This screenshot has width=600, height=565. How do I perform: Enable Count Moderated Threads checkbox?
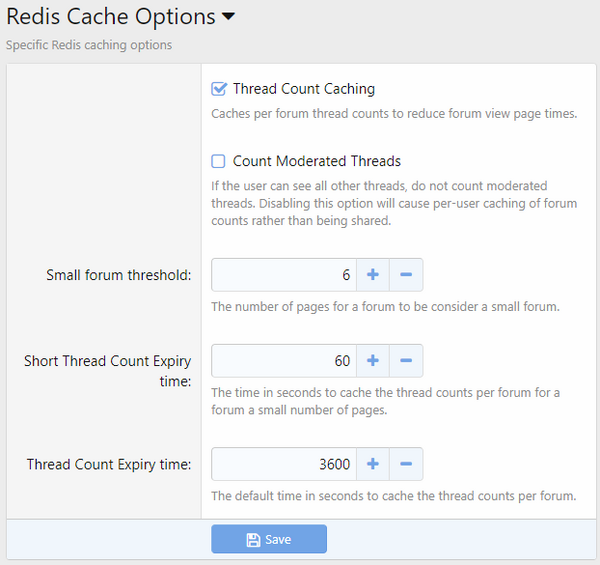point(218,161)
